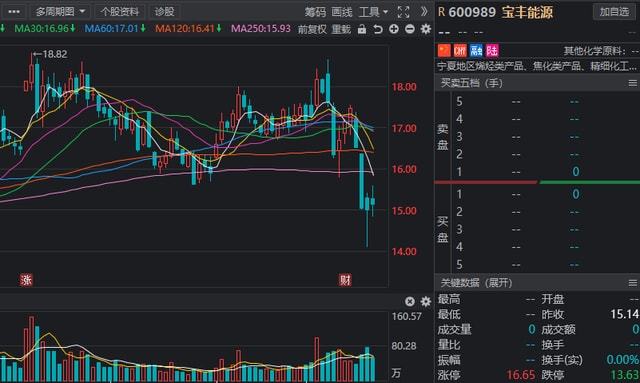Click the lock icon beside 重载
The image size is (640, 383).
point(362,29)
